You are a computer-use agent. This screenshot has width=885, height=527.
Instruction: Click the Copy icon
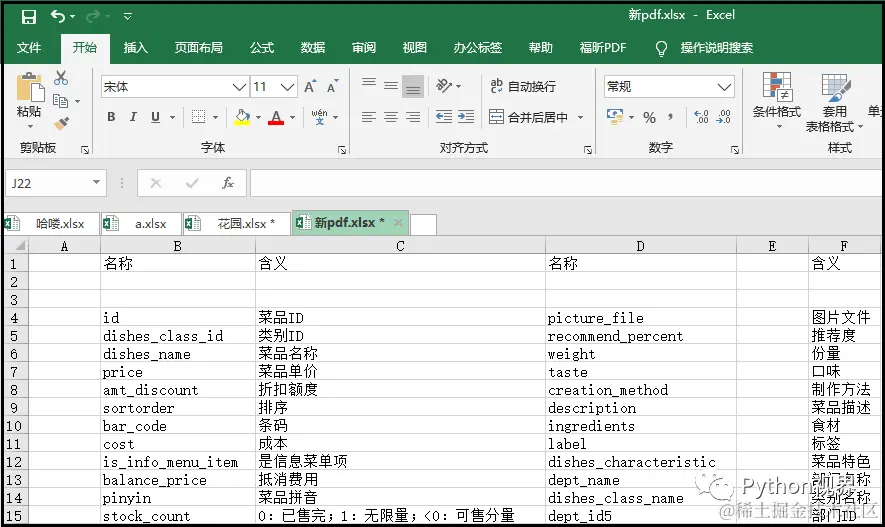point(60,101)
